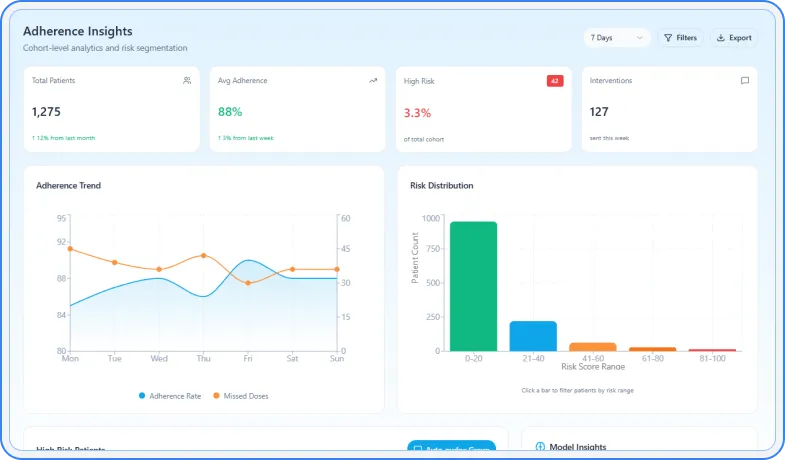Click the trend arrow icon on Avg Adherence card
The height and width of the screenshot is (460, 785).
[373, 81]
